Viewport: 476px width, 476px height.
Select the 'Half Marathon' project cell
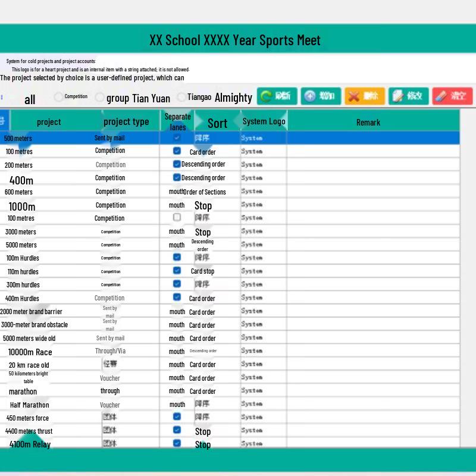click(29, 405)
